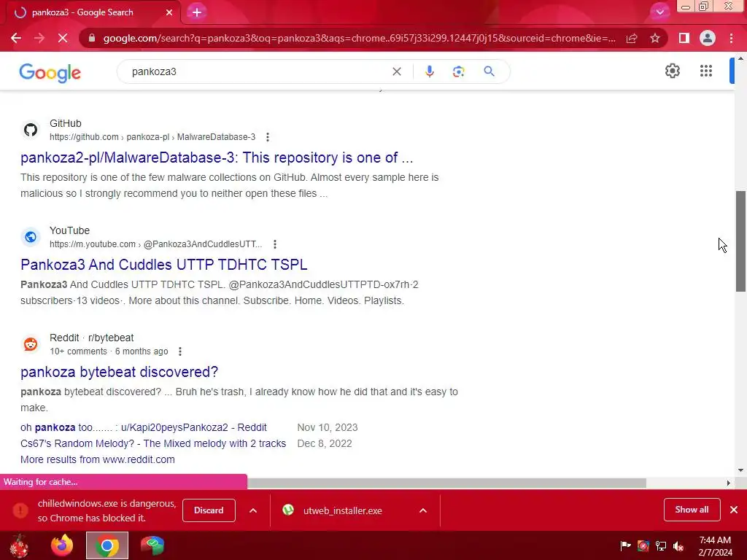Click the Chrome taskbar button
Image resolution: width=747 pixels, height=560 pixels.
[x=107, y=545]
